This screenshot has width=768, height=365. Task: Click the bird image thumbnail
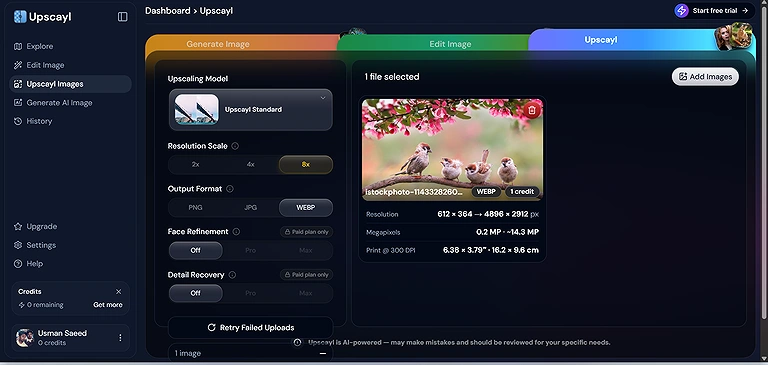tap(452, 150)
